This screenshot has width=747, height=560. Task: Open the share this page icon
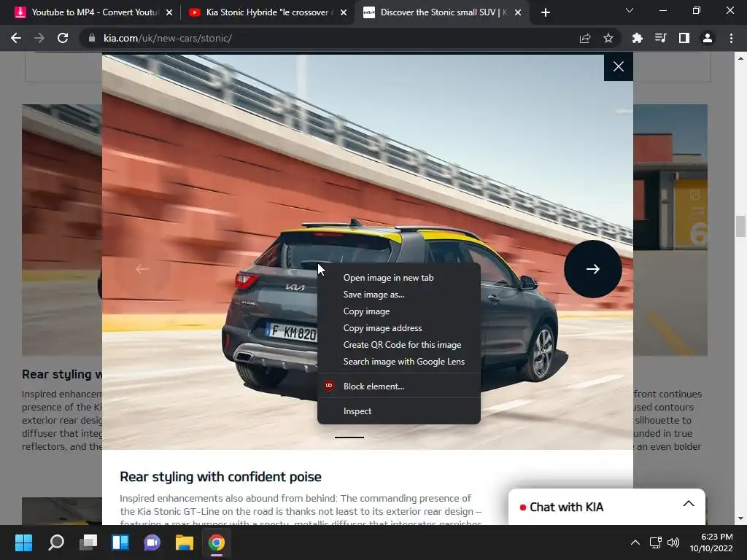(585, 38)
